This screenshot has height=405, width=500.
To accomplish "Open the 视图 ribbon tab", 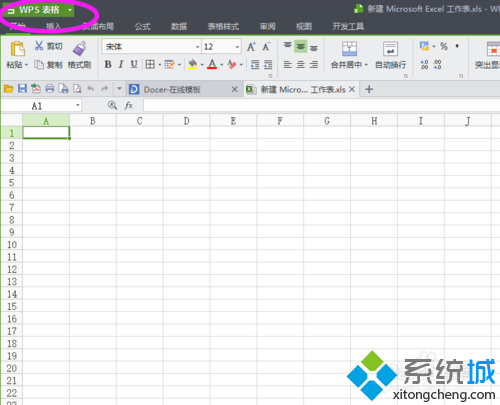I will pos(304,26).
